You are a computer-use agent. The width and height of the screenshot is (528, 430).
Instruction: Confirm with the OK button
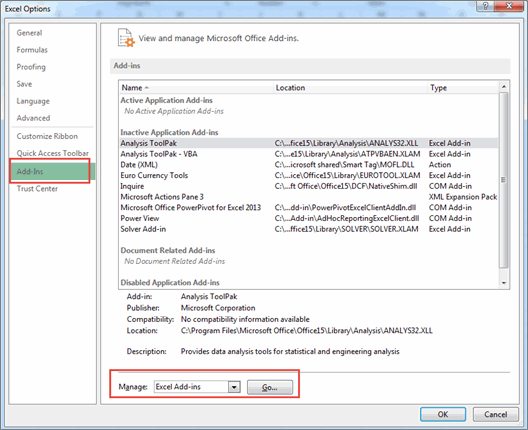443,414
